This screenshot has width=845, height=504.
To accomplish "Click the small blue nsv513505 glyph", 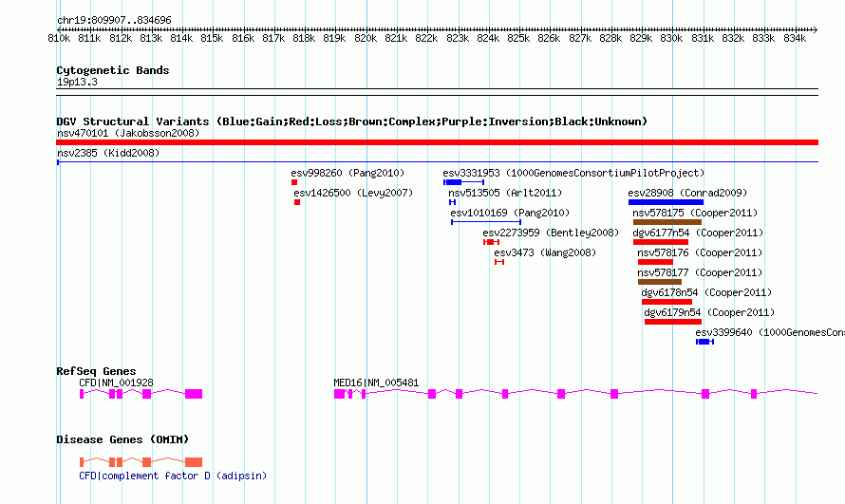I will tap(452, 202).
